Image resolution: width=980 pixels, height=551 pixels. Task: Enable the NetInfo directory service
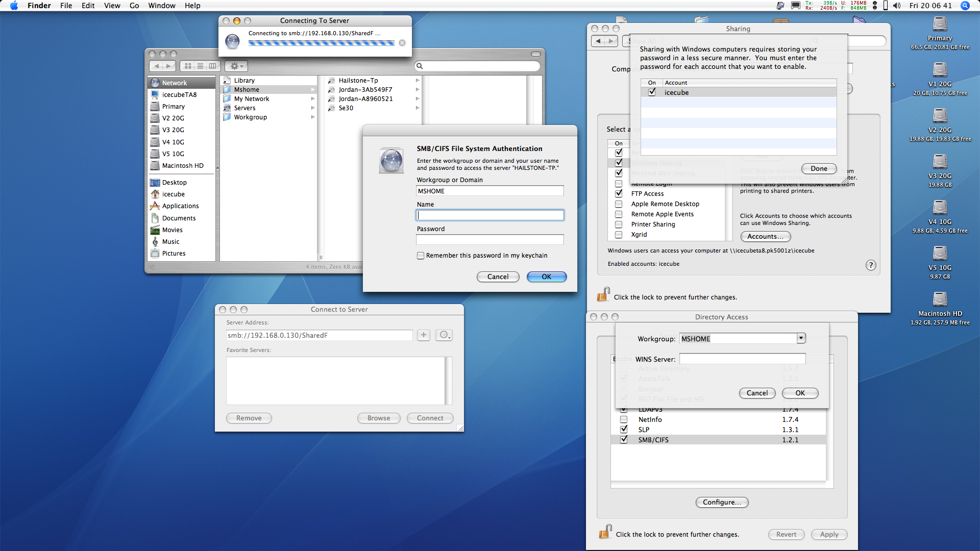[624, 419]
